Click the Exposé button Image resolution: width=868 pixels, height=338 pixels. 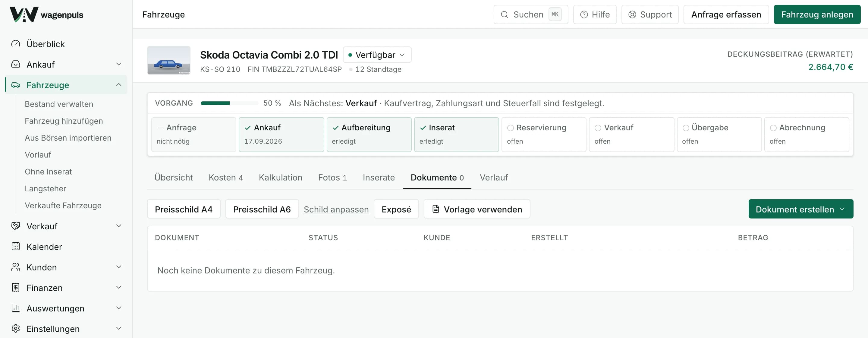(396, 209)
